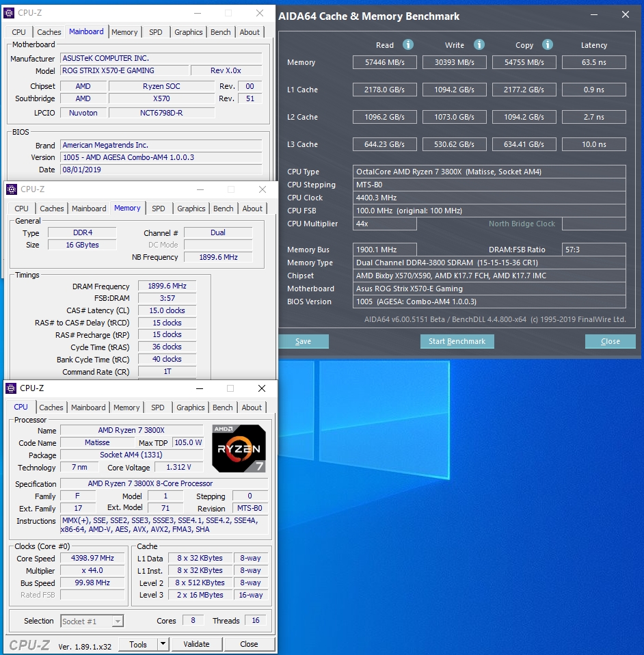644x655 pixels.
Task: Click the Close button in AIDA64 window
Action: (x=611, y=341)
